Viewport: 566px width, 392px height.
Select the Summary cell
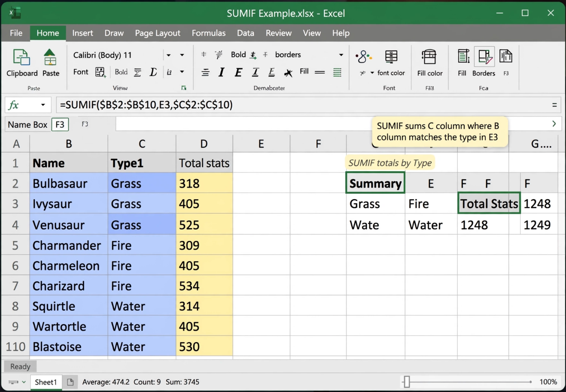click(375, 183)
